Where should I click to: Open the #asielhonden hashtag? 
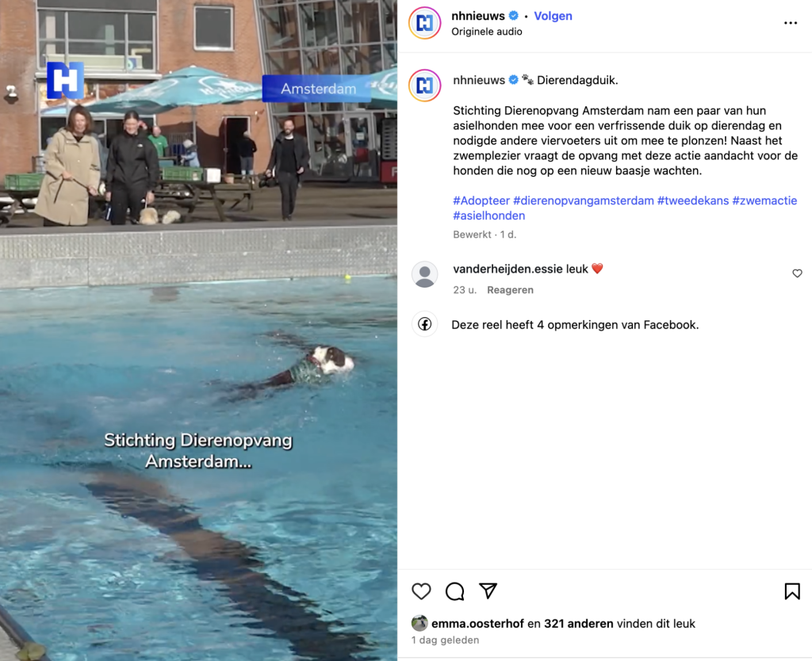click(x=488, y=216)
